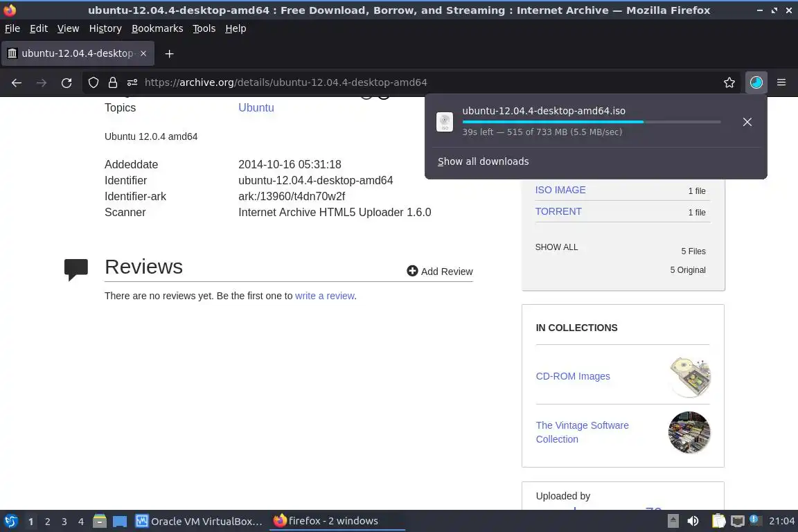Image resolution: width=798 pixels, height=532 pixels.
Task: Switch to Oracle VM VirtualBox taskbar window
Action: coord(199,522)
